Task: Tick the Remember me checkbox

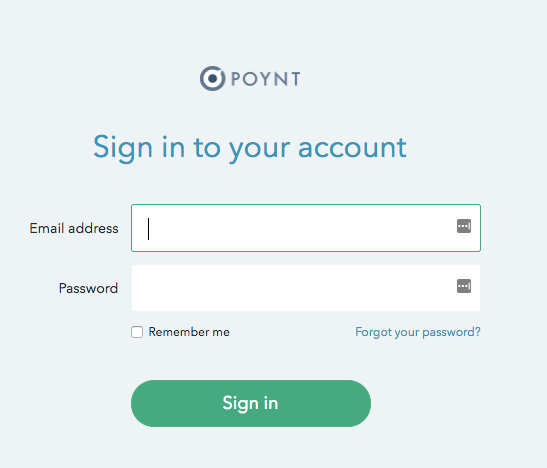Action: (137, 332)
